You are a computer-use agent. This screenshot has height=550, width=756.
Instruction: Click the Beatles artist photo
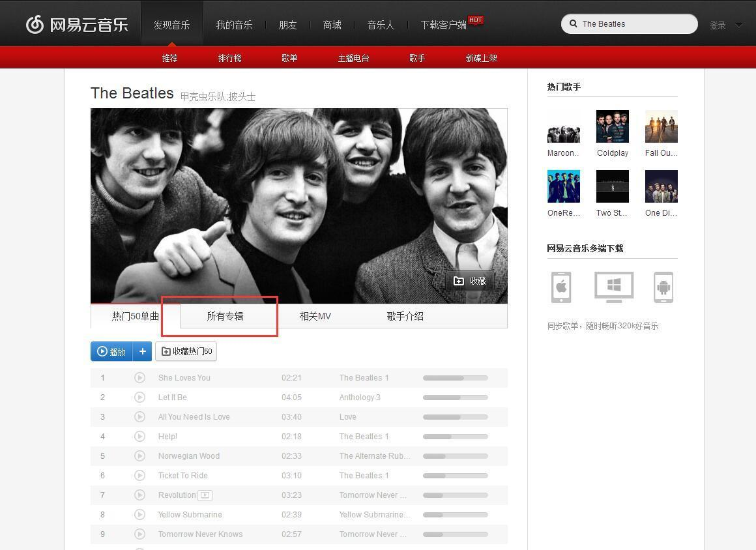[x=299, y=206]
